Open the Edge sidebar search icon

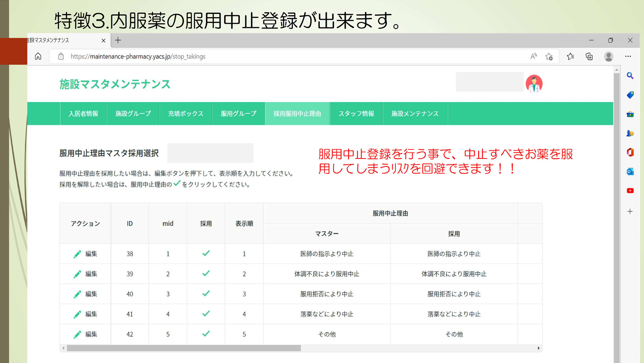click(x=630, y=76)
